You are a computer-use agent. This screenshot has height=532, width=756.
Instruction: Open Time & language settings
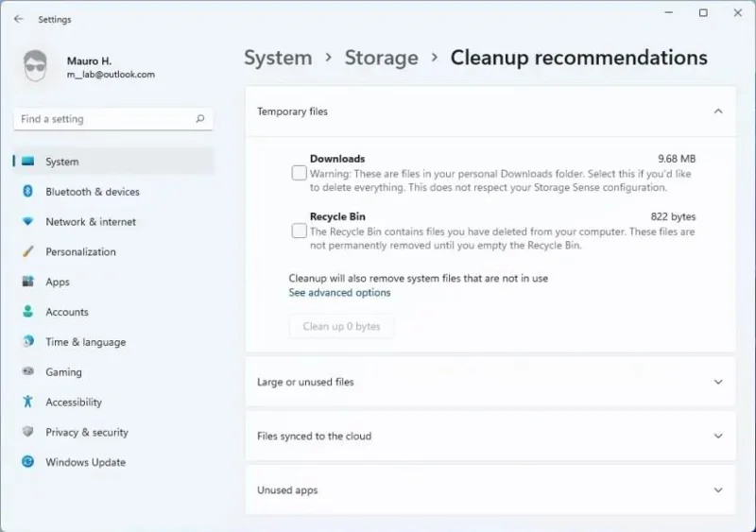click(x=113, y=341)
